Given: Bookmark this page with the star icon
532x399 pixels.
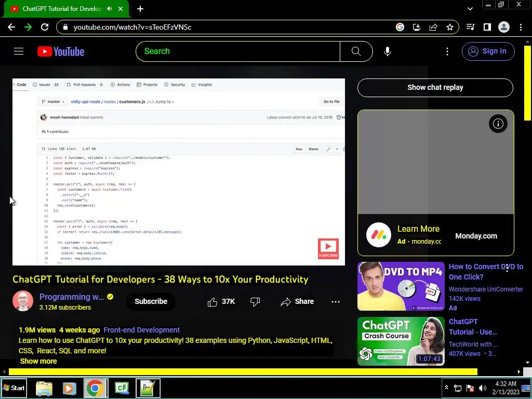Looking at the screenshot, I should 450,27.
